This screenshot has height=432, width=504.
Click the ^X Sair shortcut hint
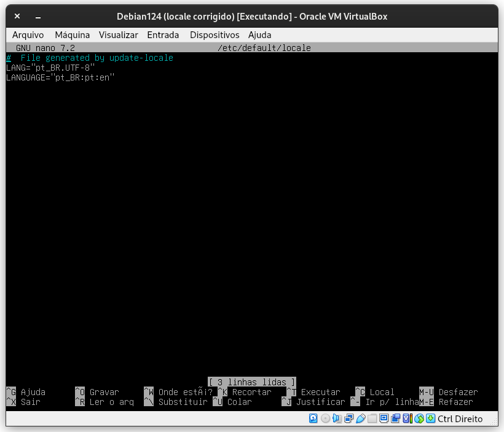click(x=23, y=402)
